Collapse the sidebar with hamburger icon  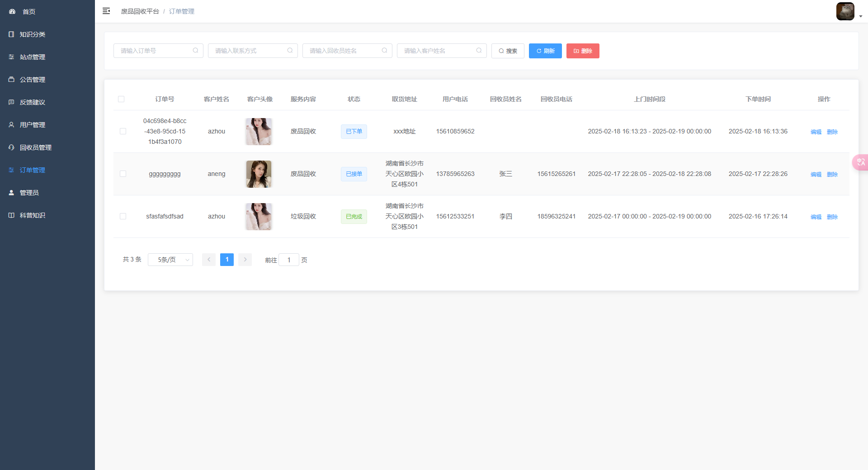point(106,11)
